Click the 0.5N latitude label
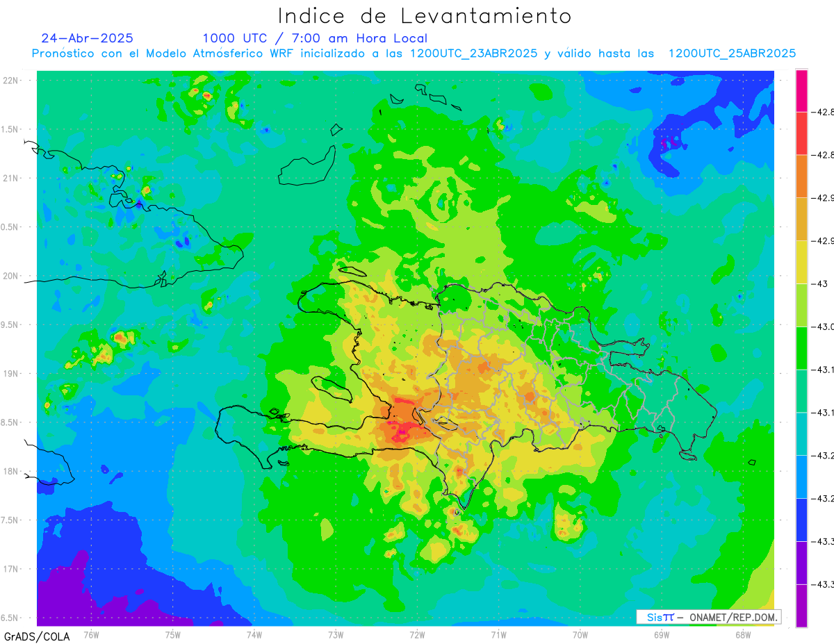Image resolution: width=834 pixels, height=644 pixels. 10,226
